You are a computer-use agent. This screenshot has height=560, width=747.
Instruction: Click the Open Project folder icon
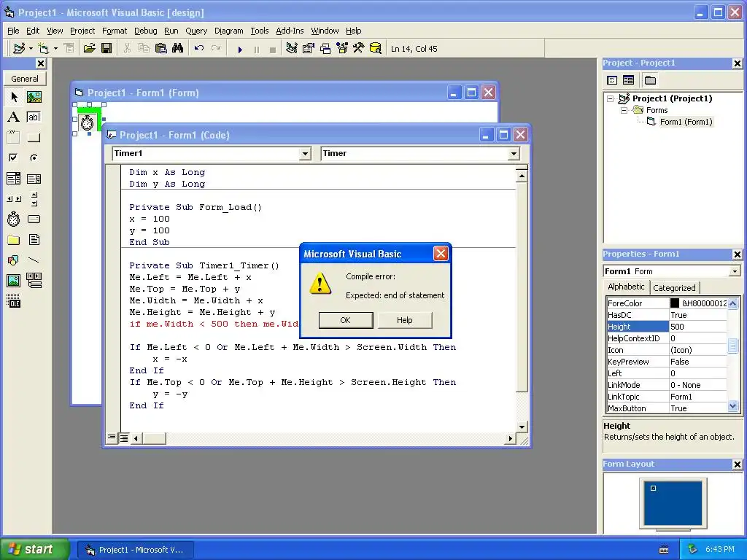(x=89, y=49)
